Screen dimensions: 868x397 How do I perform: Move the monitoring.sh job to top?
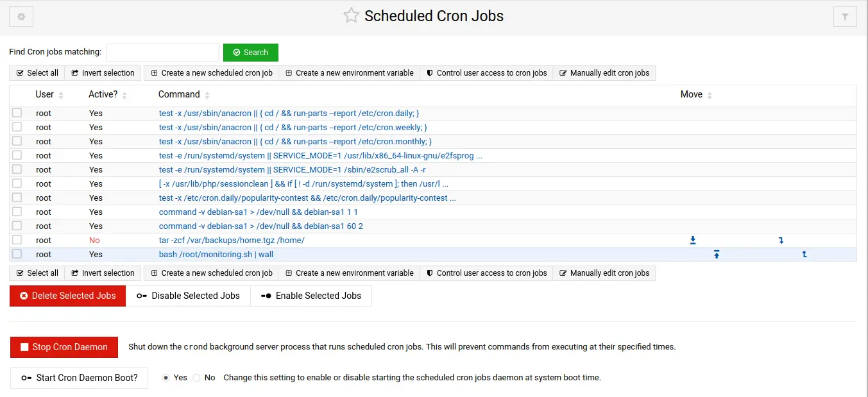(x=717, y=255)
